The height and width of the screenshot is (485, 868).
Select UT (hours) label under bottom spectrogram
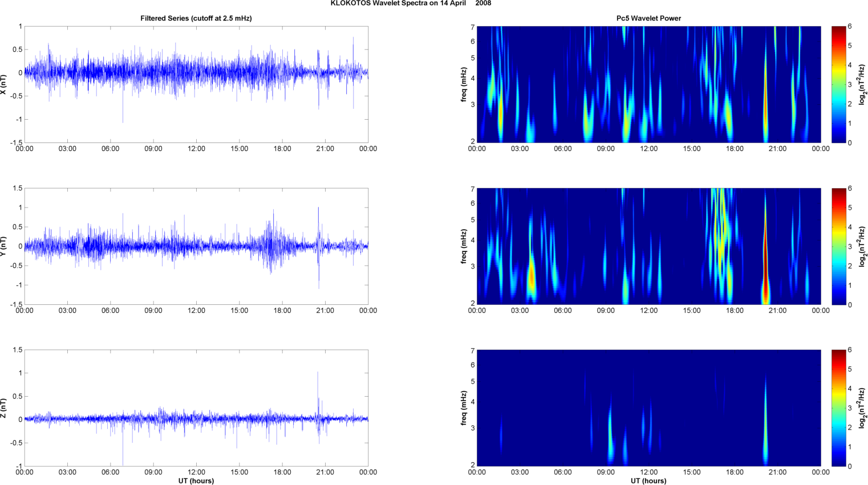click(648, 480)
